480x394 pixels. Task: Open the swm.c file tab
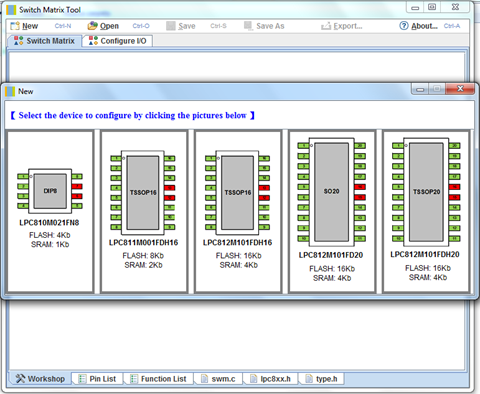point(218,379)
